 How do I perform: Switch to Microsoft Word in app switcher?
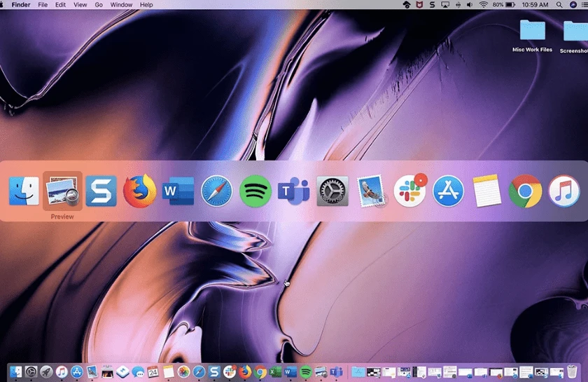[178, 191]
